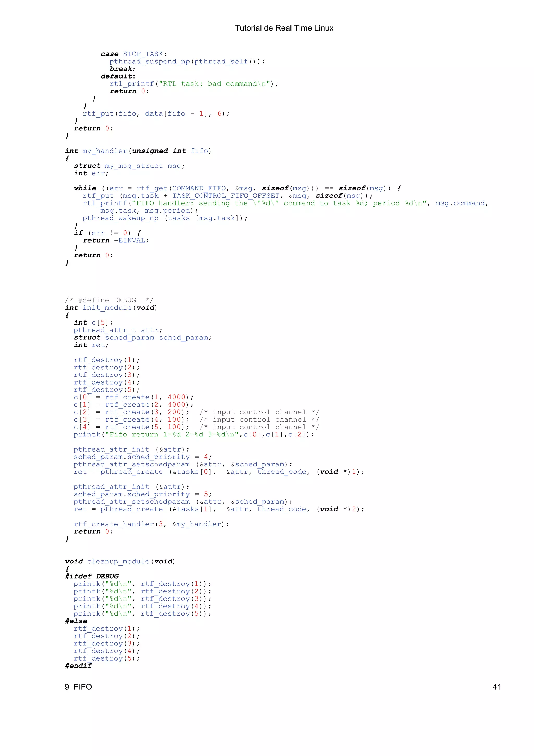Click the printk line with 'rtf_destroy(3))'
The width and height of the screenshot is (534, 756).
click(x=142, y=599)
